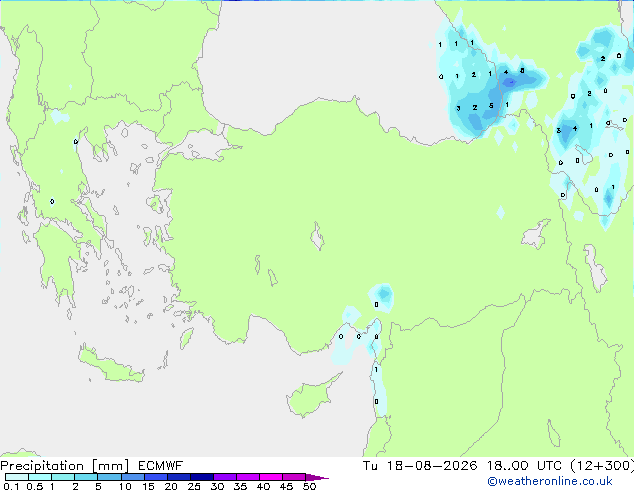This screenshot has width=634, height=490.
Task: Click the '50' legend scale label
Action: 309,486
